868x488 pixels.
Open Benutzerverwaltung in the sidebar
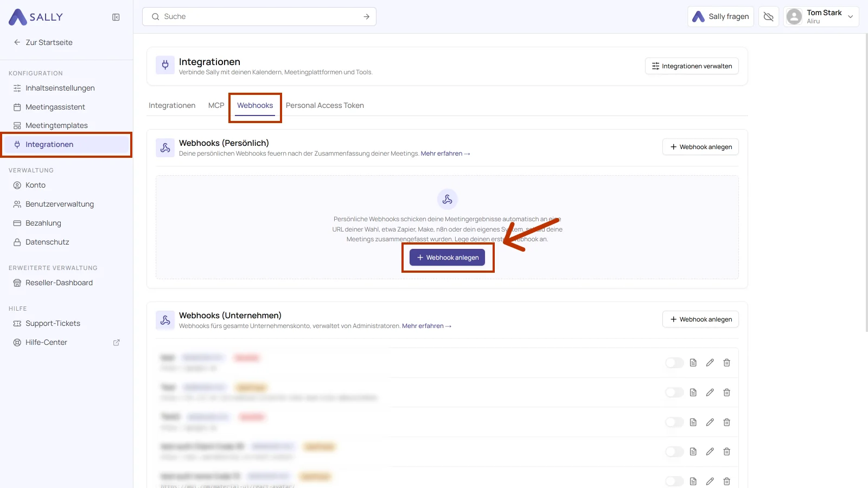point(66,204)
